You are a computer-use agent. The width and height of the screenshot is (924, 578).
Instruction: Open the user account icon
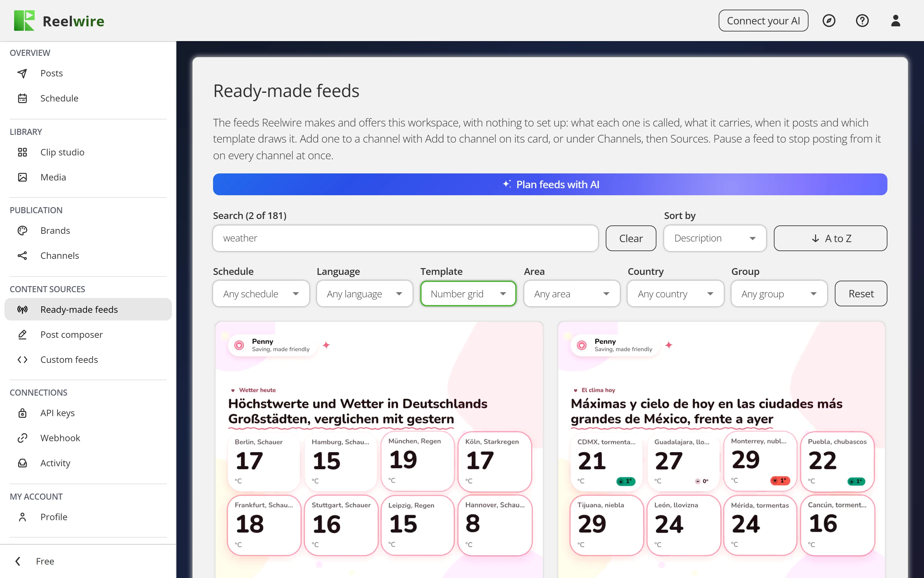[896, 21]
